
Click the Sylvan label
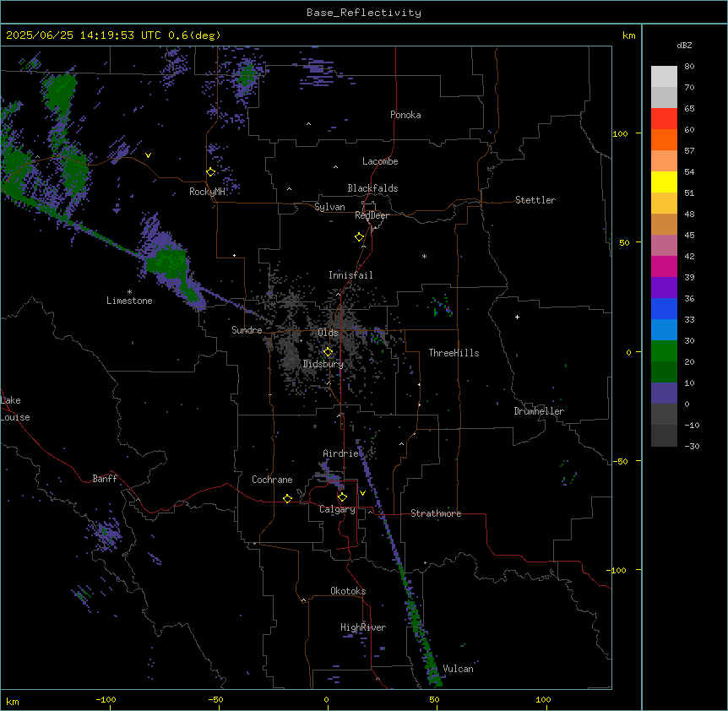pos(329,207)
